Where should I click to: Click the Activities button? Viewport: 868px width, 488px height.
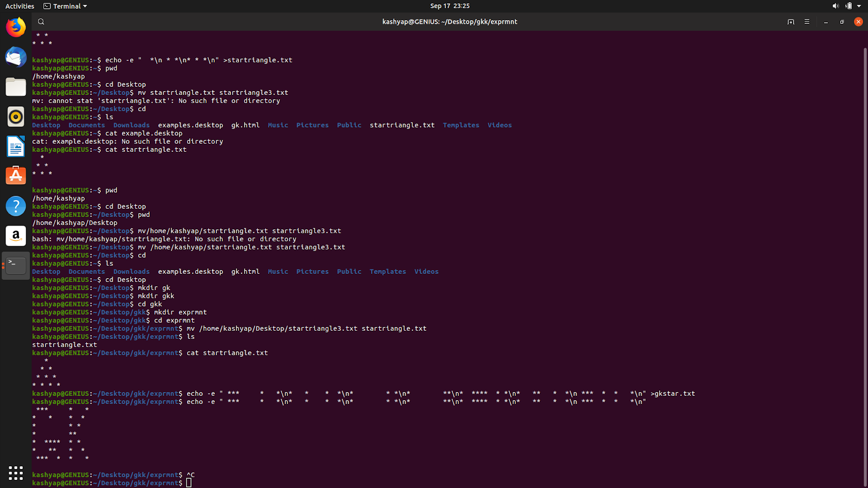tap(20, 6)
